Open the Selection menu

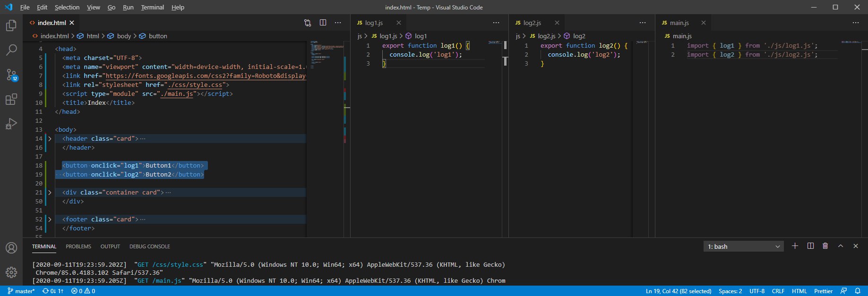click(x=67, y=7)
